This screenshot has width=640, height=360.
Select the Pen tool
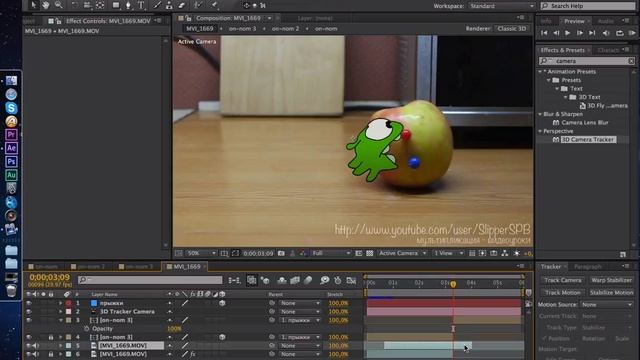tap(128, 5)
